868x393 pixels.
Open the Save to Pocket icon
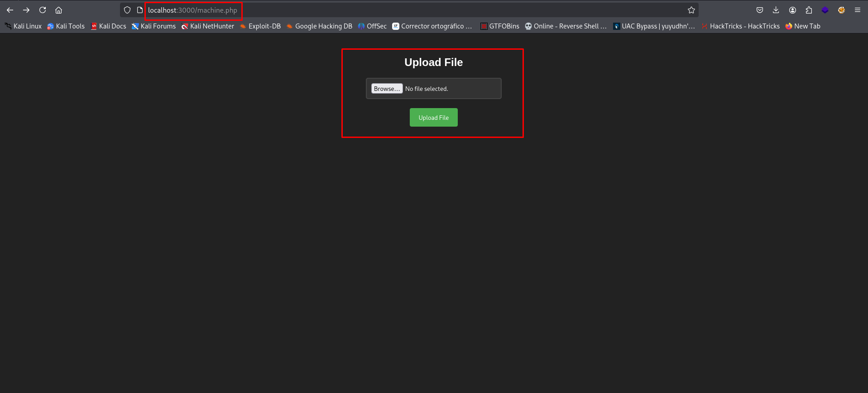[760, 10]
